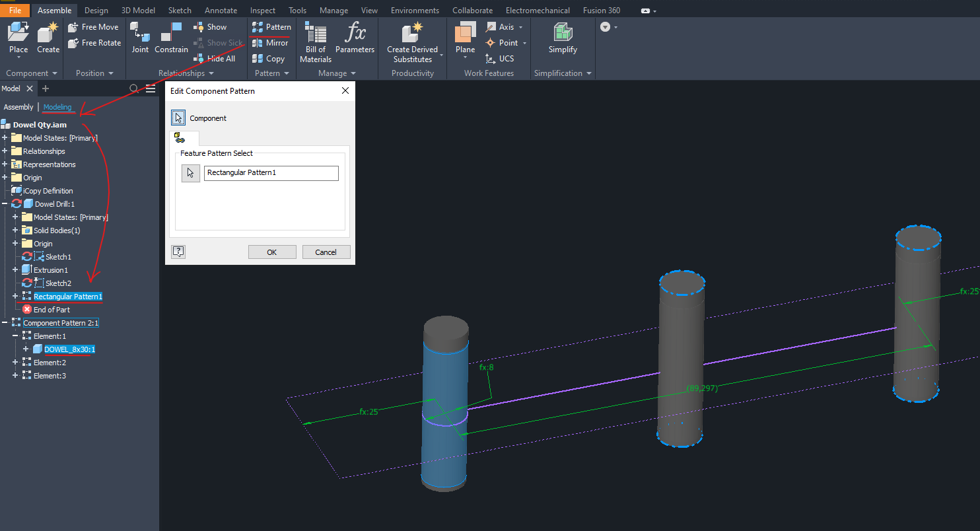Toggle the Component selection mode in the dialog
The width and height of the screenshot is (980, 531).
[x=178, y=117]
